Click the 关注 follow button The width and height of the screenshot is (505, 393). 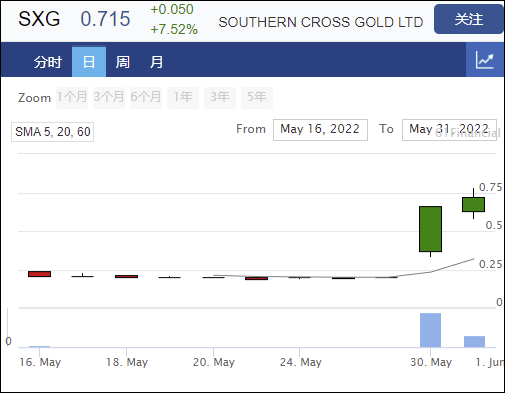pyautogui.click(x=469, y=19)
